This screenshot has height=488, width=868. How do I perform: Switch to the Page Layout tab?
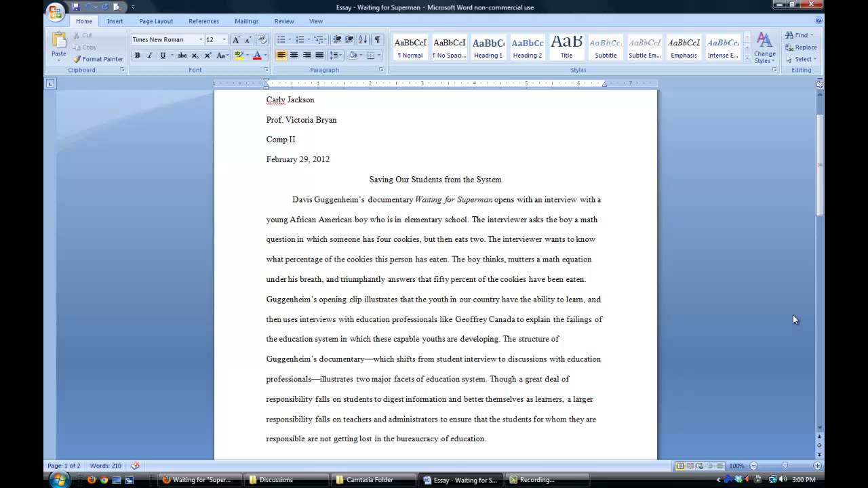[x=156, y=21]
